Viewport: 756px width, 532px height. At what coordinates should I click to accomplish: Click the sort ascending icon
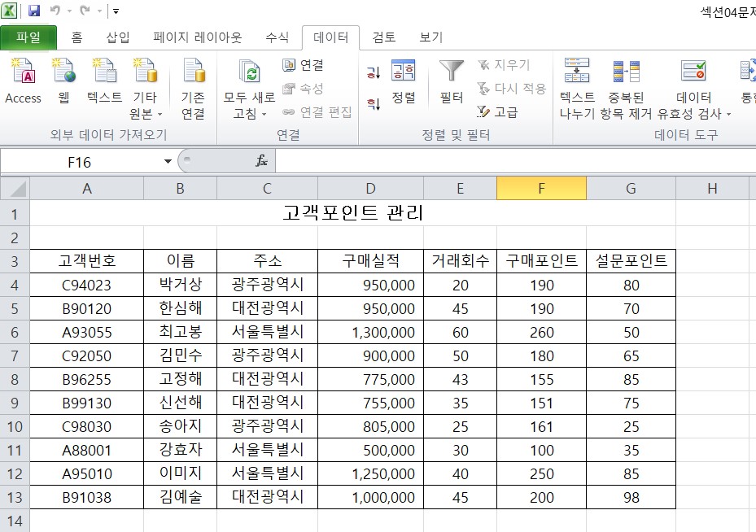tap(374, 73)
